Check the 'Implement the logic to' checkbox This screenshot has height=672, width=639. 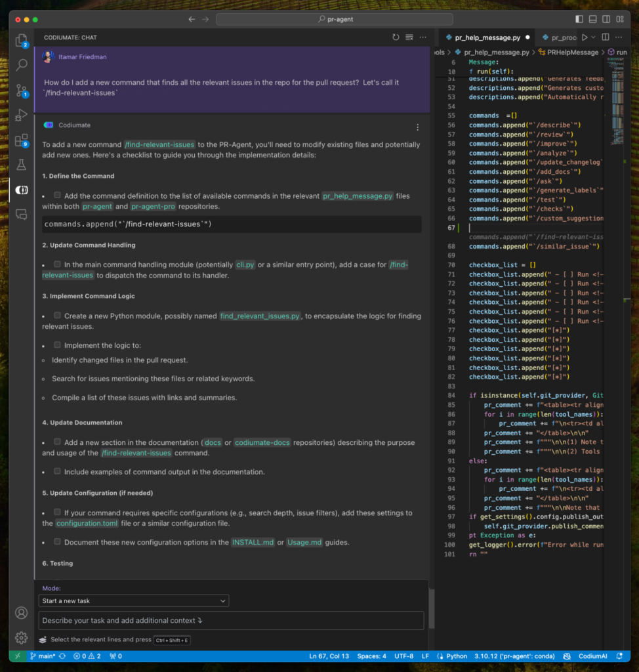57,345
